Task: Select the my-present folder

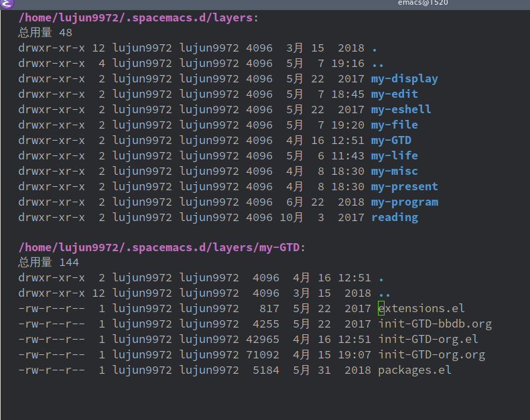Action: click(x=404, y=187)
